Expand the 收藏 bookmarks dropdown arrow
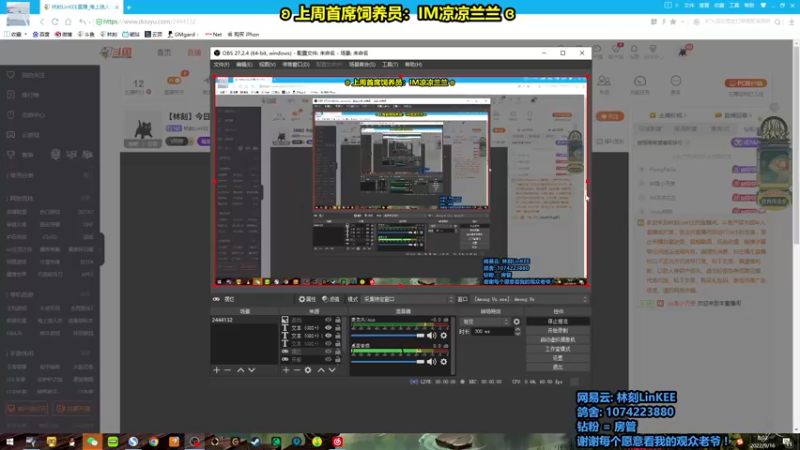800x450 pixels. click(26, 34)
